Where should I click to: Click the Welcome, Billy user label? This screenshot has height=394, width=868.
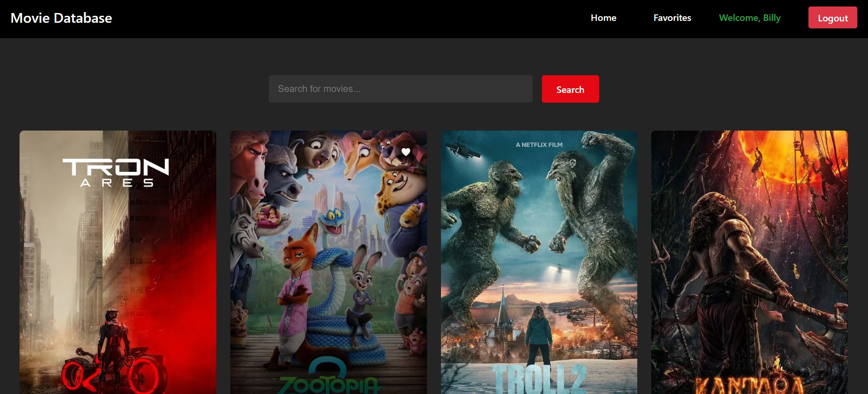[x=749, y=18]
